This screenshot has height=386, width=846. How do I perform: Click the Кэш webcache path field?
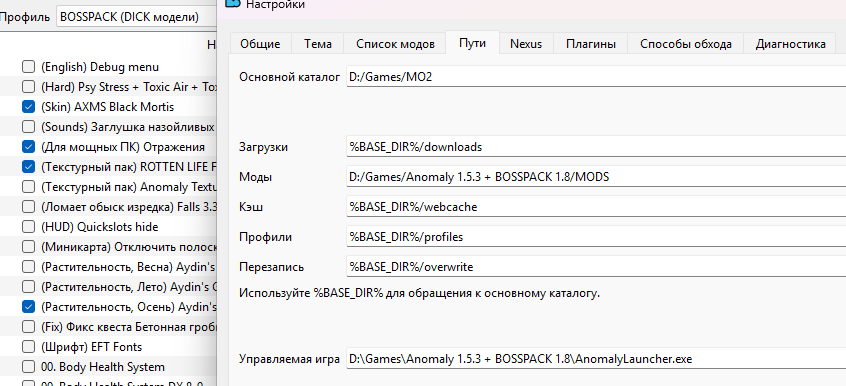[x=596, y=207]
